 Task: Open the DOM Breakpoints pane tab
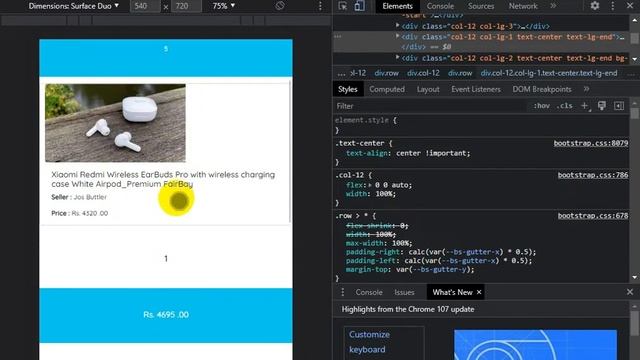[x=542, y=89]
